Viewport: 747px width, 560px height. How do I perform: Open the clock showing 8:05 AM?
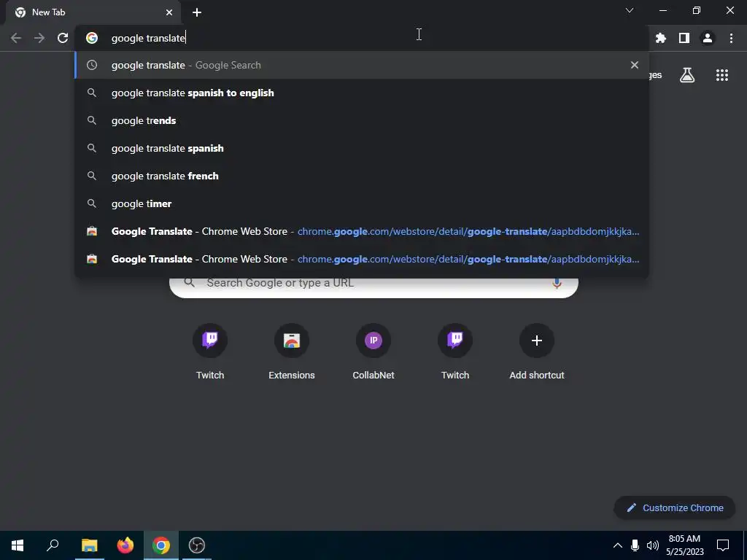point(684,545)
